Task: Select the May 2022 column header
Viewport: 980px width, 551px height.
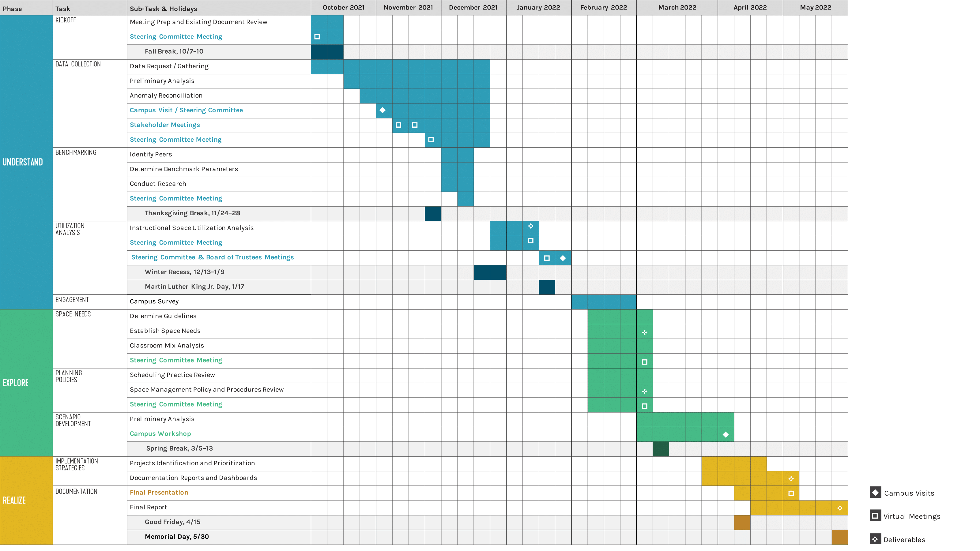Action: pyautogui.click(x=815, y=8)
